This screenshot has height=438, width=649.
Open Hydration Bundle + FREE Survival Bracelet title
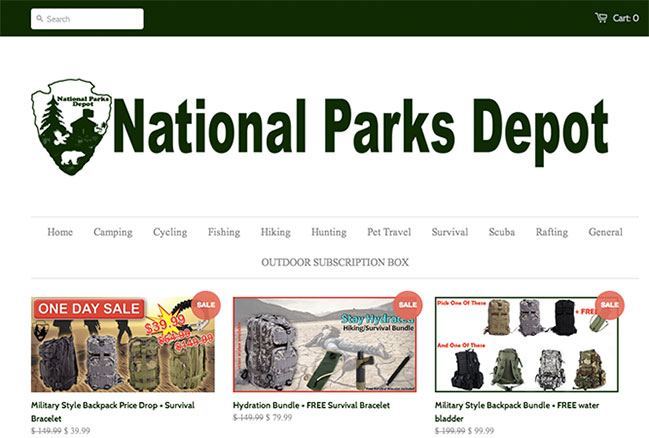(311, 405)
